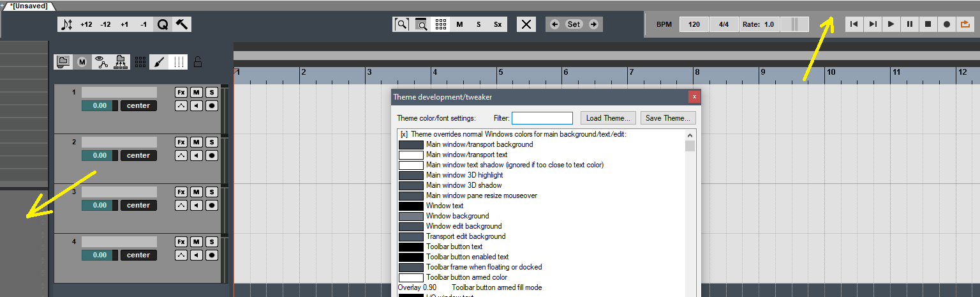The image size is (980, 297).
Task: Click the Main window/transport background swatch
Action: tap(411, 144)
